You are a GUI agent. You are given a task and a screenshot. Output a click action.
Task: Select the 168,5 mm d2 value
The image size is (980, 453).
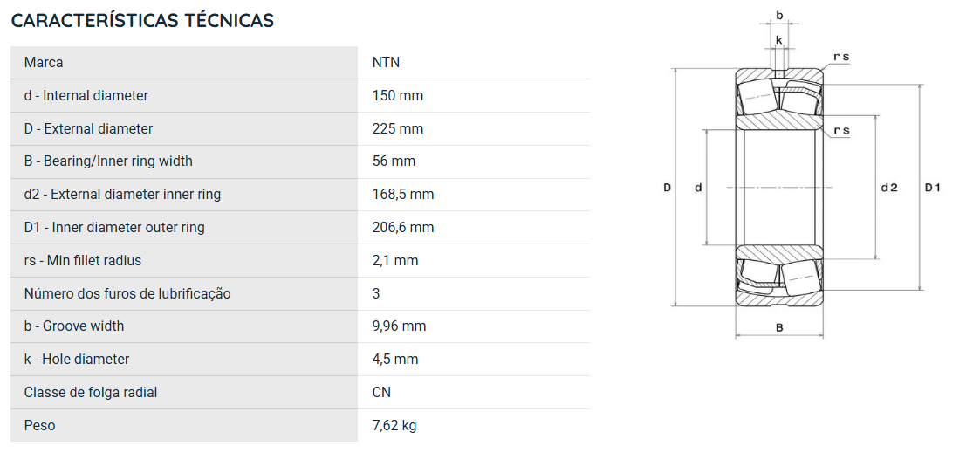coord(403,195)
